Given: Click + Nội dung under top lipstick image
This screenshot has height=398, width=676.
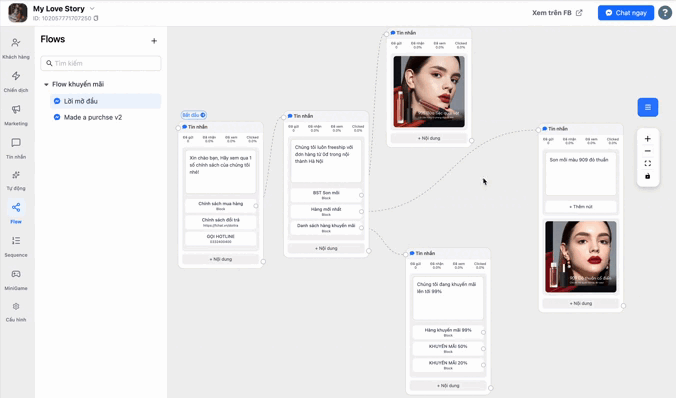Looking at the screenshot, I should [x=429, y=138].
